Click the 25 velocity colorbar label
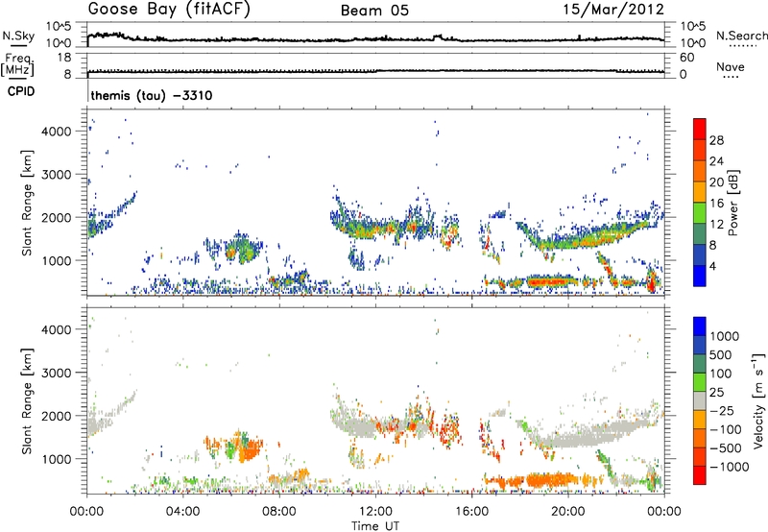Screen dimensions: 768x532 pos(717,393)
